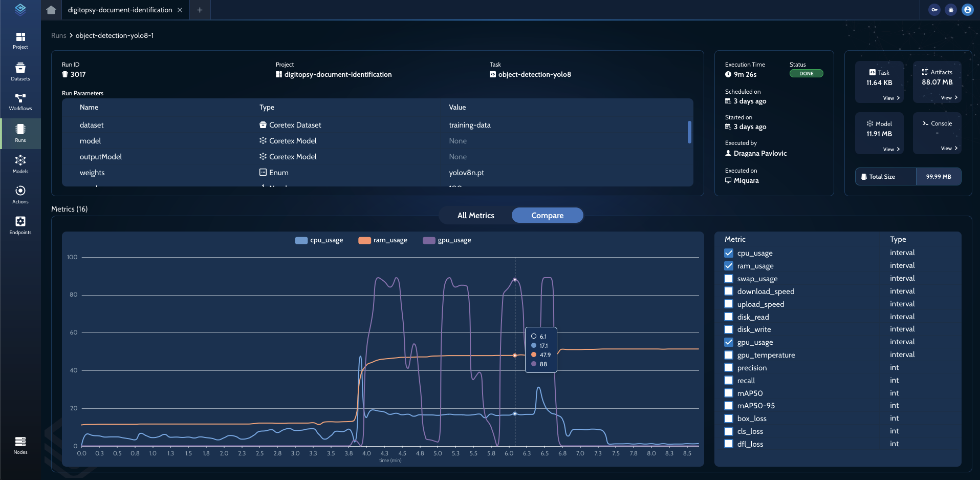This screenshot has height=480, width=980.
Task: Toggle the gpu_usage legend color swatch
Action: point(429,240)
